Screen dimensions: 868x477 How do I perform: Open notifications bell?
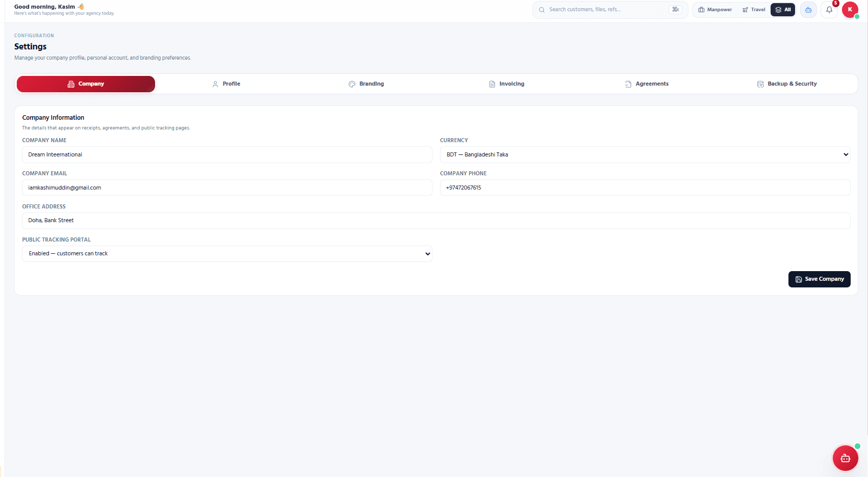point(829,10)
